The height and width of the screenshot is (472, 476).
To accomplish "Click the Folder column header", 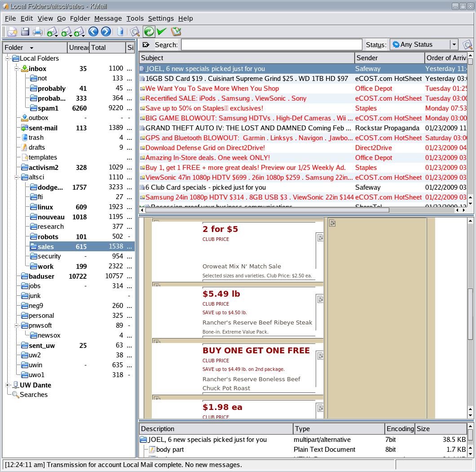I will (35, 47).
